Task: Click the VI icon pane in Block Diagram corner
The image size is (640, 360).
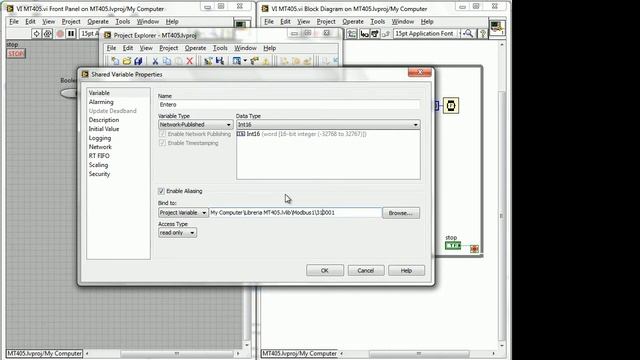Action: [497, 28]
